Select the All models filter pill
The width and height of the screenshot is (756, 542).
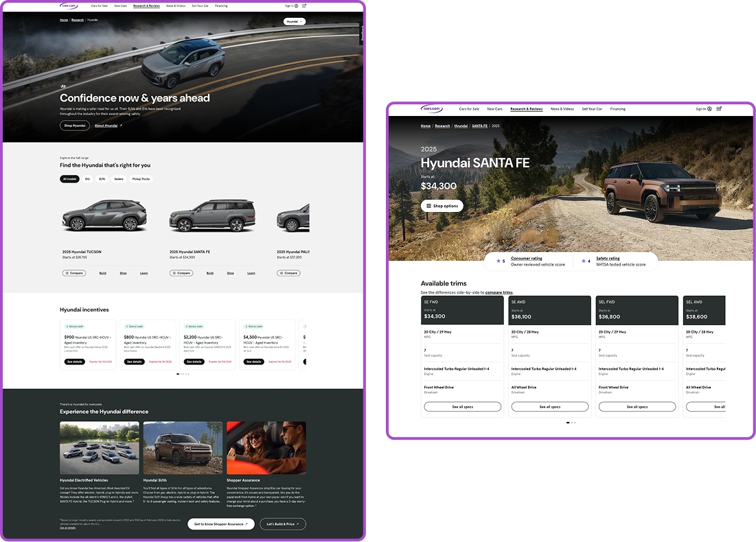coord(69,179)
